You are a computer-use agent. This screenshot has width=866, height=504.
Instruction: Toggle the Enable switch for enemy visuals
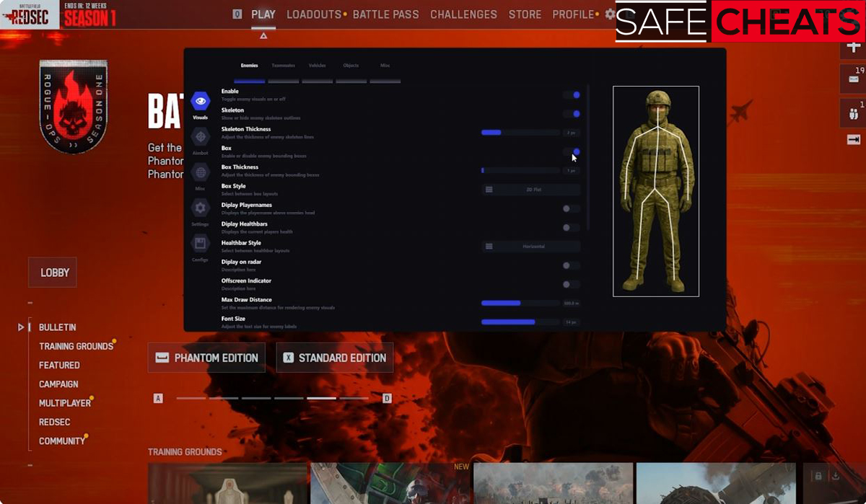point(574,94)
